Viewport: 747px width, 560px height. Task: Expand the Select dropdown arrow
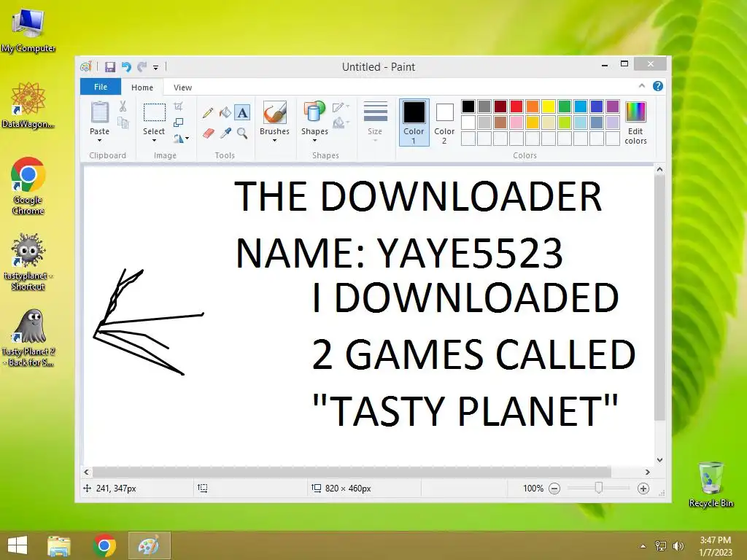pos(154,141)
